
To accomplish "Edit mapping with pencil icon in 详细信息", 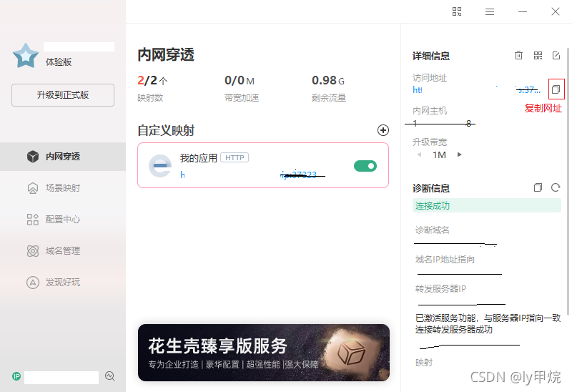I will (556, 56).
